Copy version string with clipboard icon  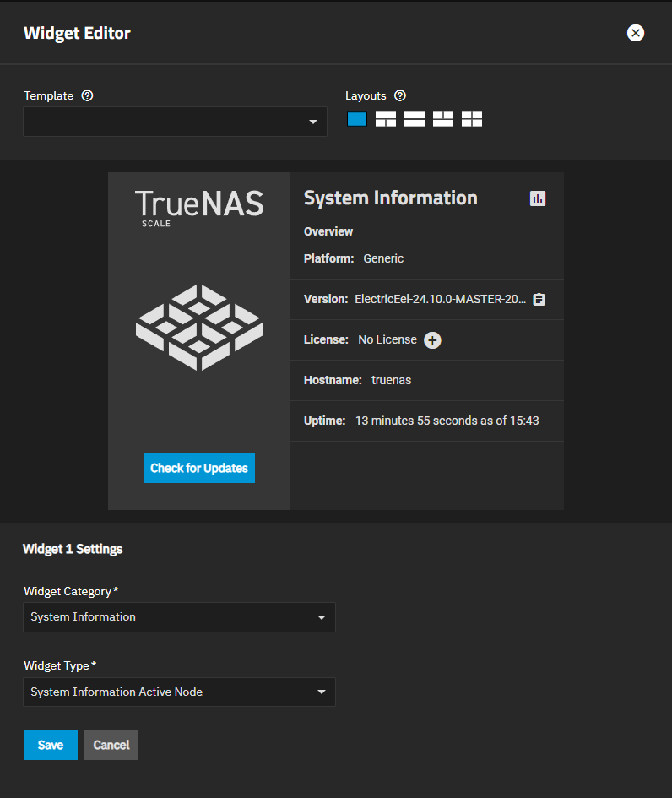pos(540,299)
